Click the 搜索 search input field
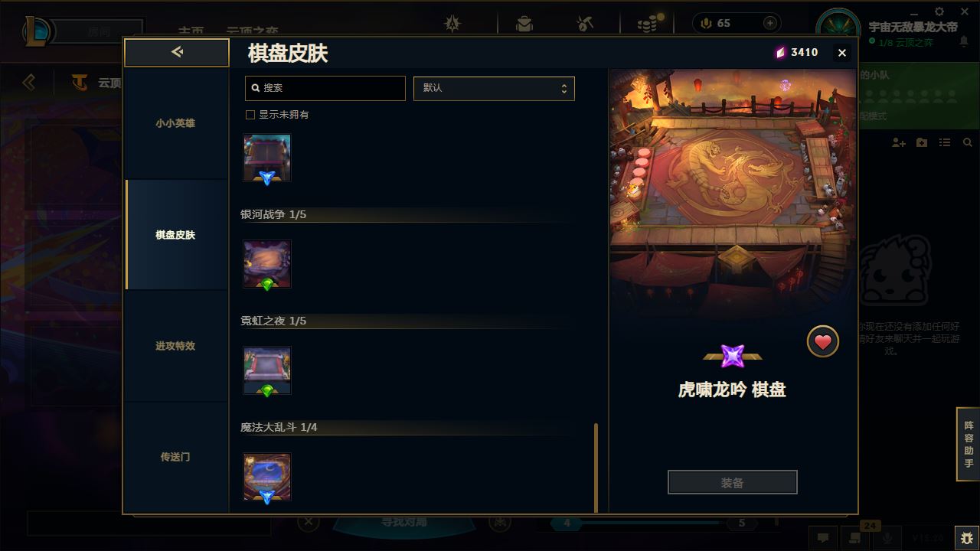Image resolution: width=980 pixels, height=551 pixels. (325, 88)
